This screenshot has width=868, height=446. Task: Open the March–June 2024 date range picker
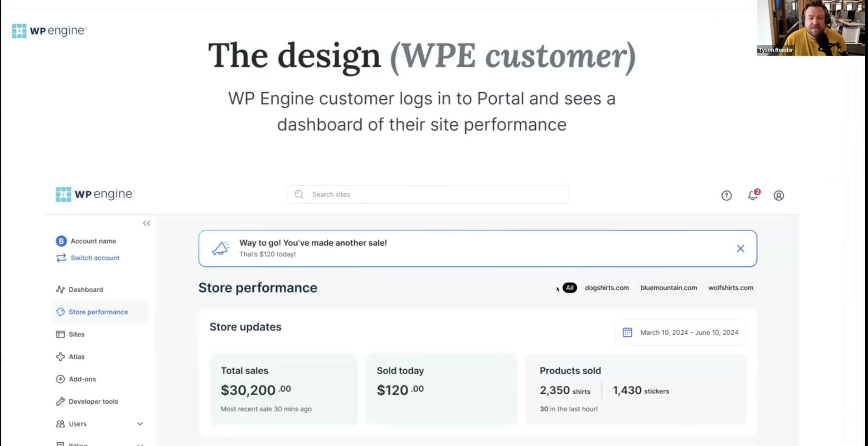(689, 332)
